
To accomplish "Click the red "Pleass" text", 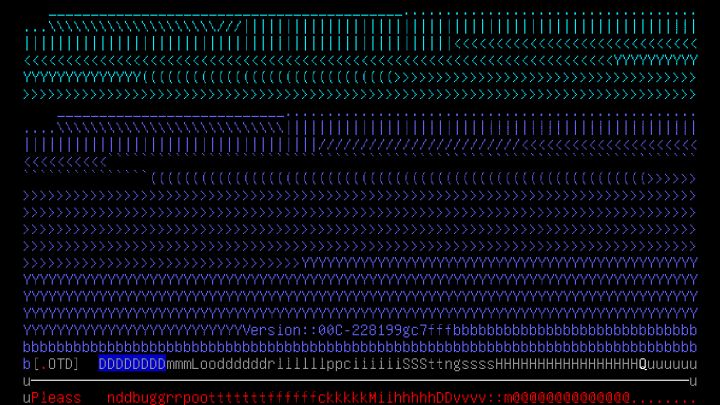I will point(56,398).
